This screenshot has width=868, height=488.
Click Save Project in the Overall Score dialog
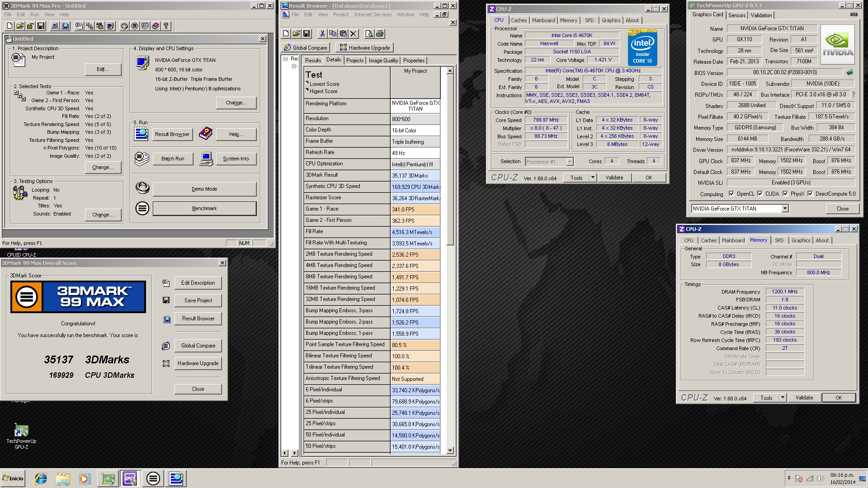198,300
